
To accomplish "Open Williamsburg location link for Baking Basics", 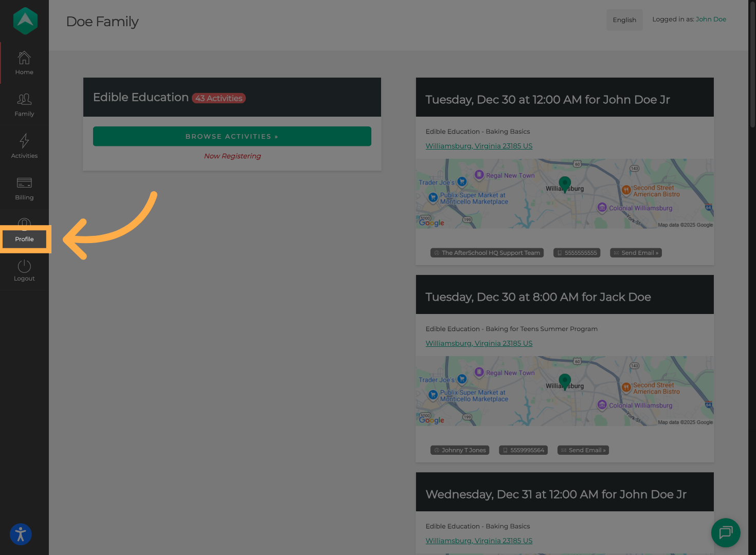I will 478,146.
